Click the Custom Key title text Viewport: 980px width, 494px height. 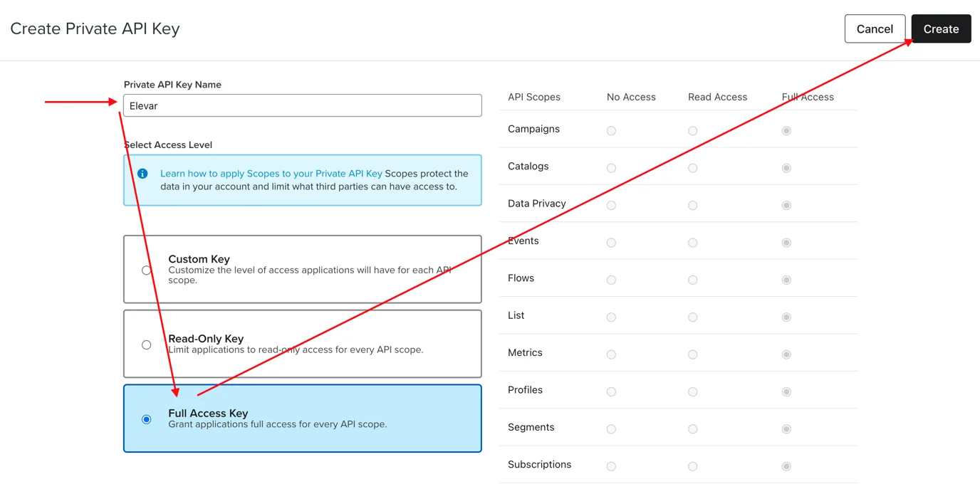pos(199,259)
